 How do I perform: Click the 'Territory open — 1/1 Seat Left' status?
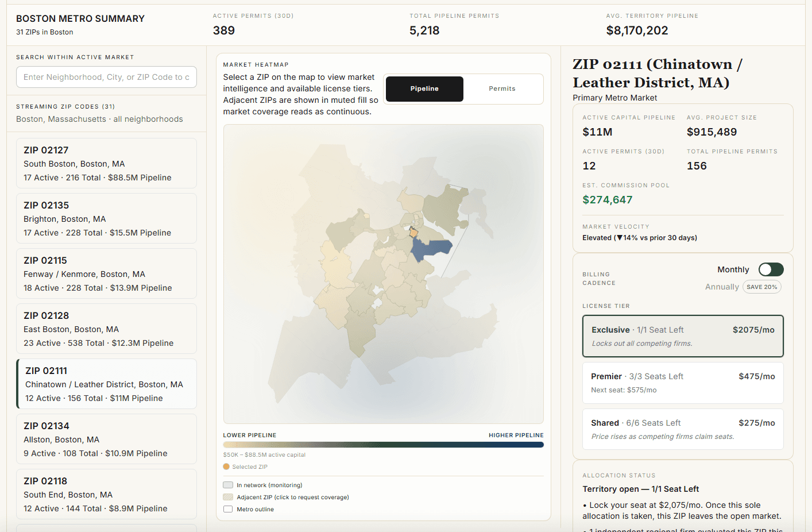click(640, 489)
